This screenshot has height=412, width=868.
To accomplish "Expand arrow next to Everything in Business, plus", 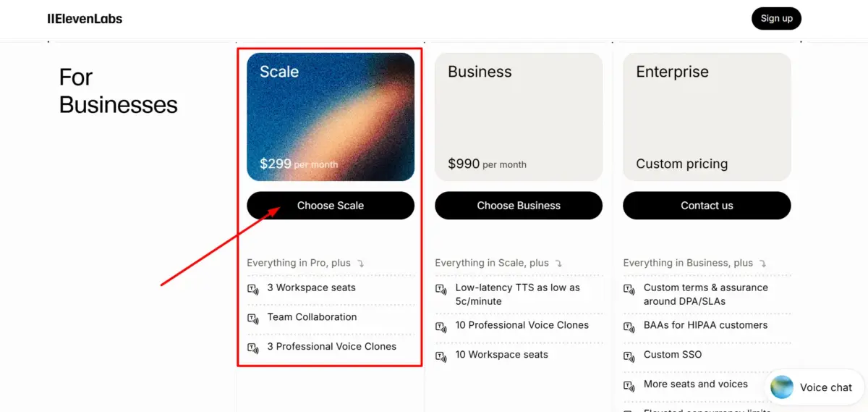I will 762,264.
